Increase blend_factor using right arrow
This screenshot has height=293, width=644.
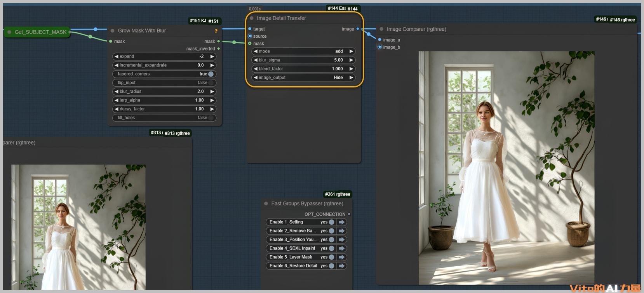click(351, 69)
